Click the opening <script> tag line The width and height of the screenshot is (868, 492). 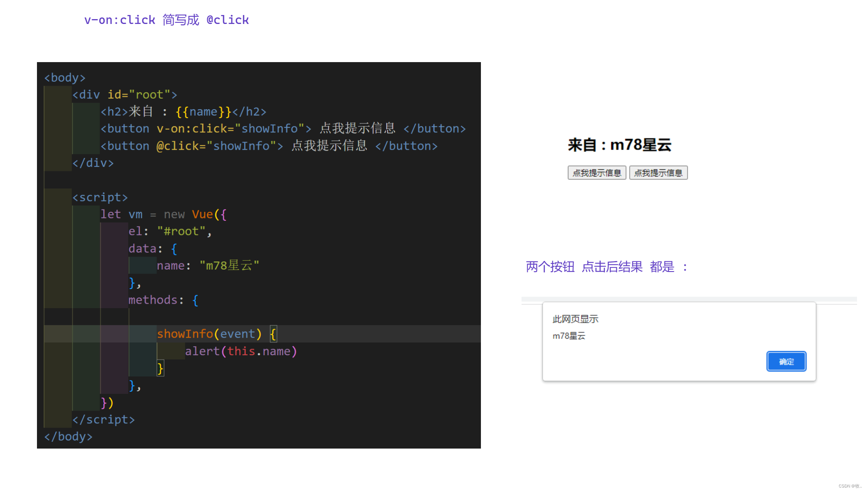pyautogui.click(x=100, y=197)
